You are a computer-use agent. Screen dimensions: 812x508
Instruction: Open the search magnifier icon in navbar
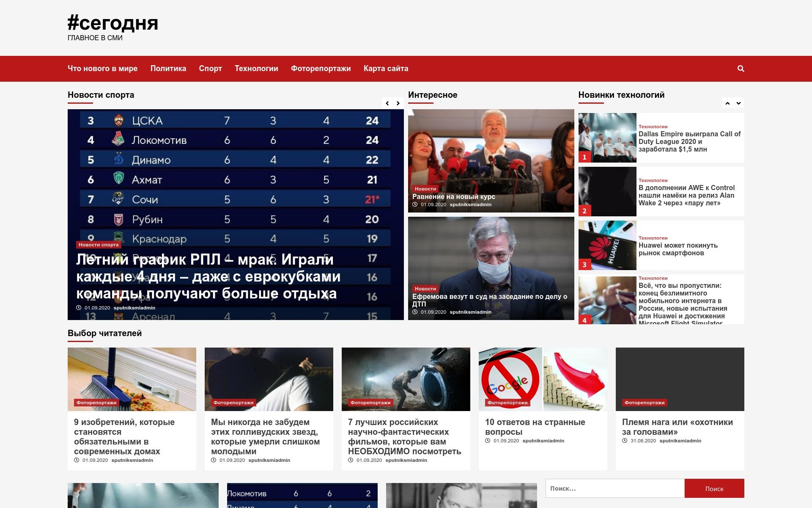tap(741, 69)
